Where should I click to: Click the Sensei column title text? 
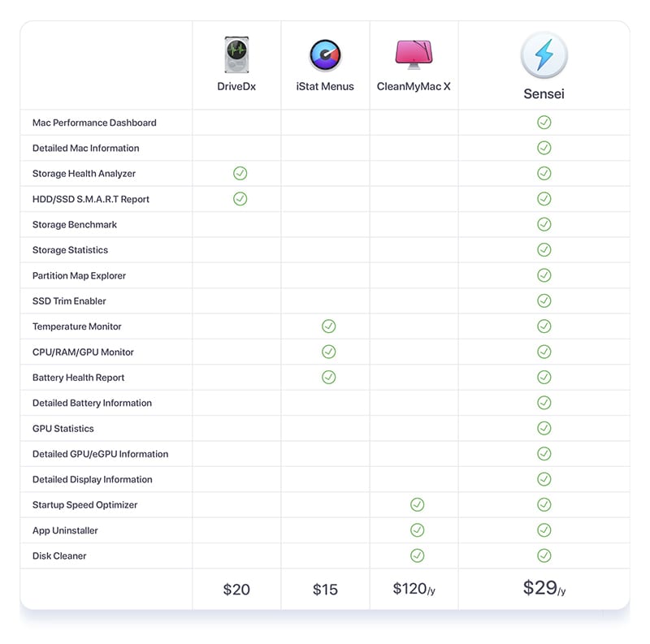tap(544, 93)
